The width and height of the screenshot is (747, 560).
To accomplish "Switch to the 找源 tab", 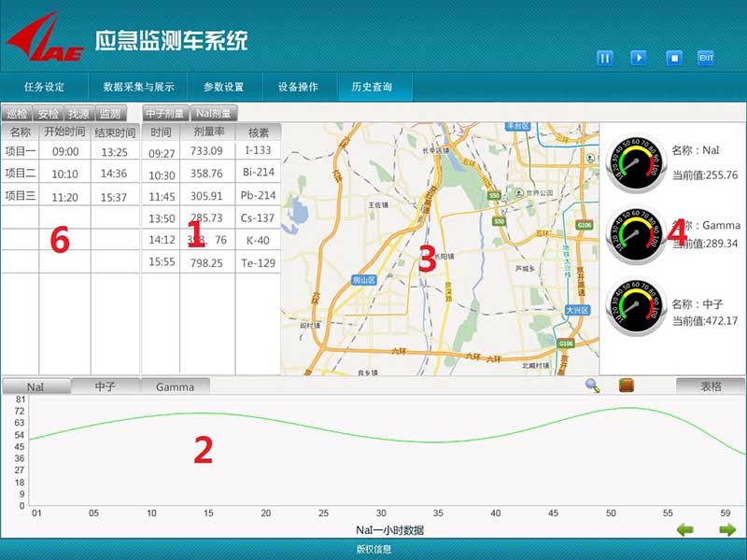I will click(x=79, y=113).
